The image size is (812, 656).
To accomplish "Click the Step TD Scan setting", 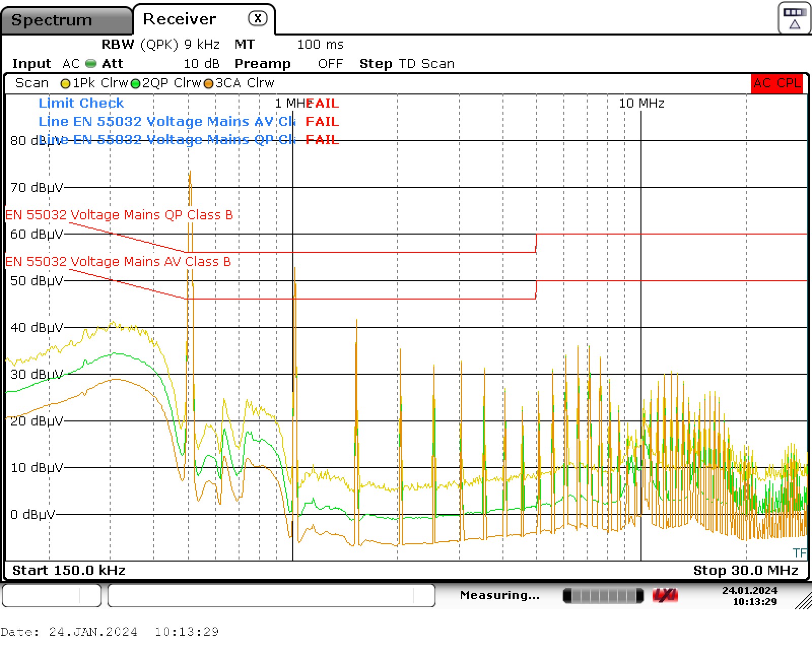I will pyautogui.click(x=407, y=64).
